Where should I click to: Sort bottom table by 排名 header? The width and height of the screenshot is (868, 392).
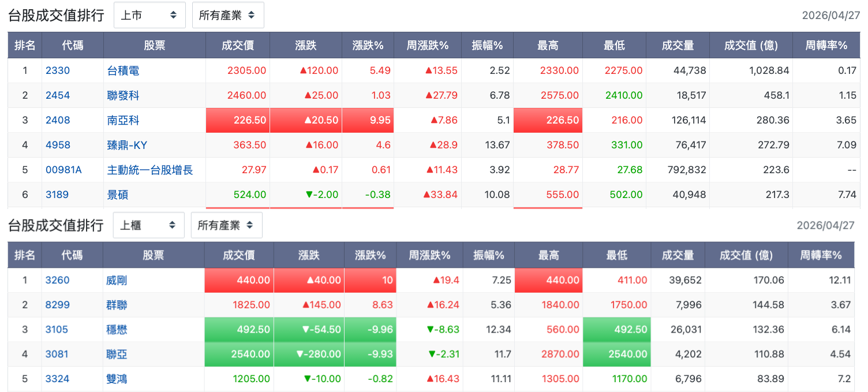coord(25,255)
